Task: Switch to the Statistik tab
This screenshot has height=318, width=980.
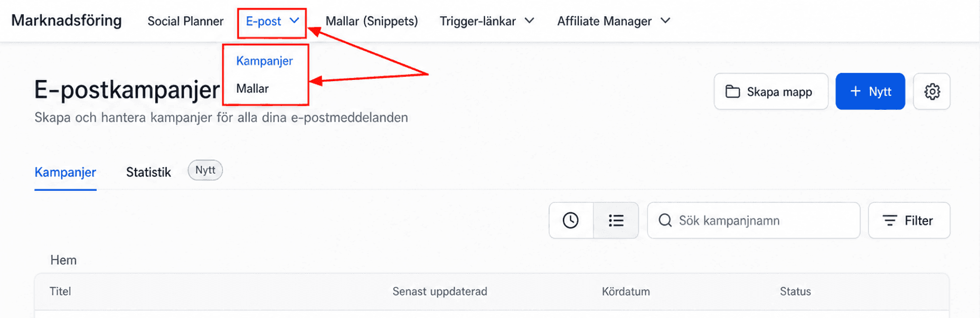Action: point(149,172)
